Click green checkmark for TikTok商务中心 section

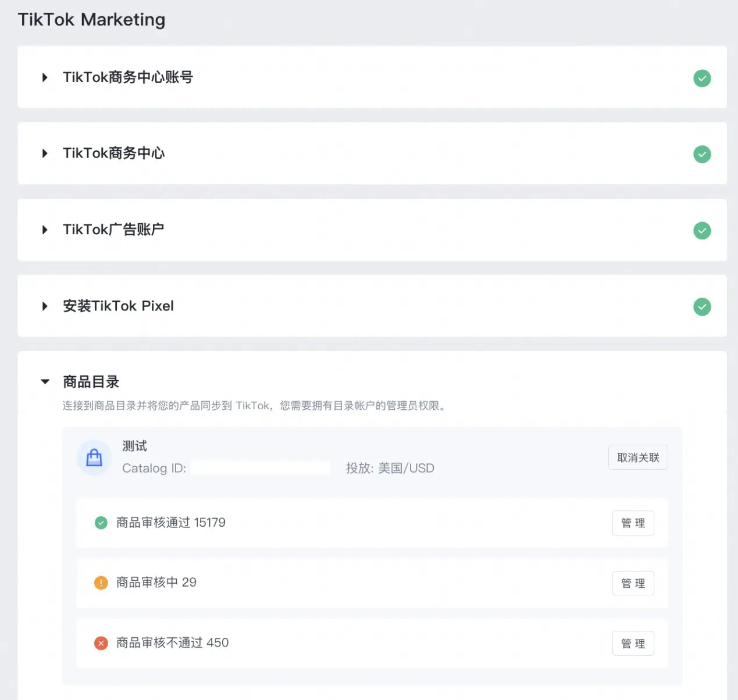[702, 154]
